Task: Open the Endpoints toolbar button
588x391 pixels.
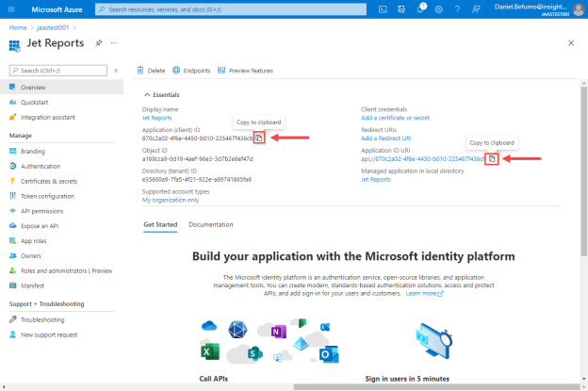Action: click(191, 71)
